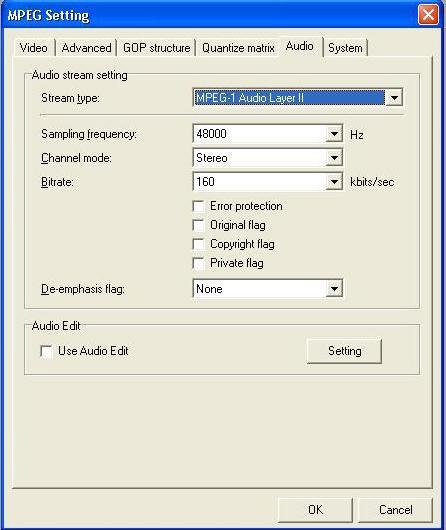Expand the De-emphasis flag dropdown
The image size is (446, 530).
click(334, 289)
